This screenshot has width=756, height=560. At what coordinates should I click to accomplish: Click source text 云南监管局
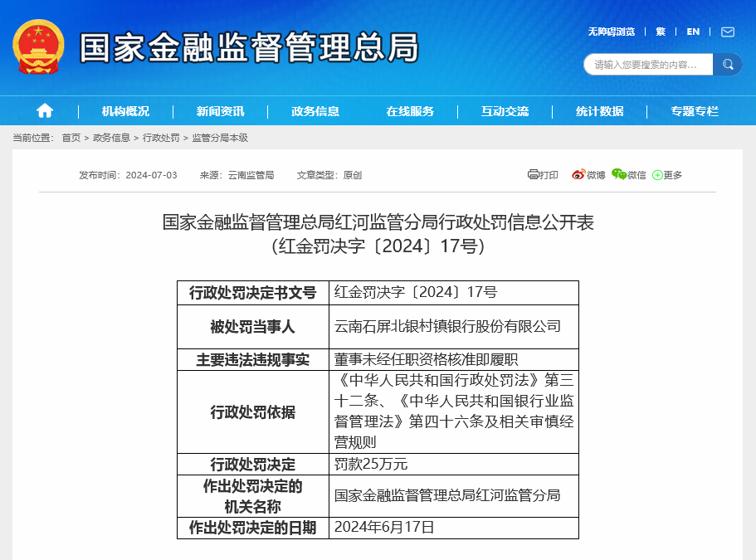coord(251,175)
